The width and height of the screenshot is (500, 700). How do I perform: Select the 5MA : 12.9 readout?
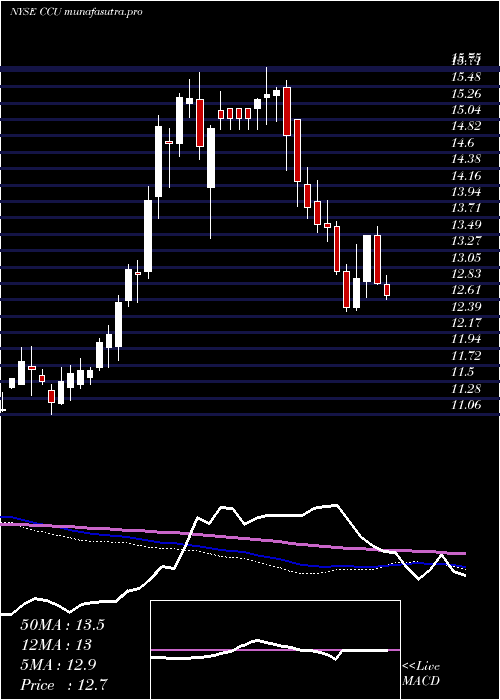click(x=56, y=665)
